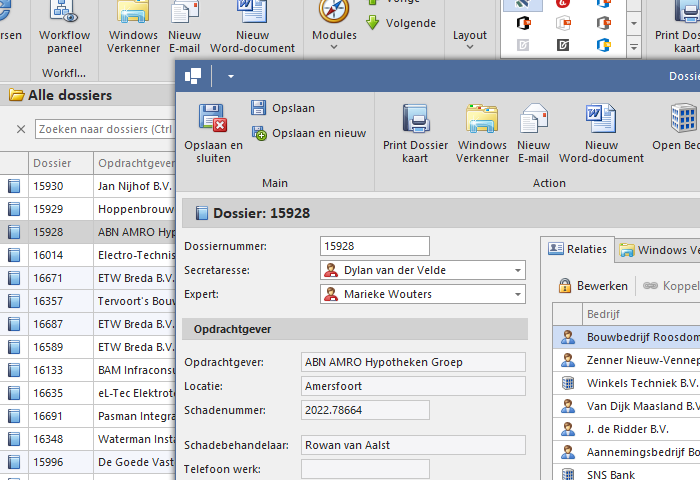
Task: Create Nieuw Word-document from the main window ribbon
Action: tap(252, 28)
